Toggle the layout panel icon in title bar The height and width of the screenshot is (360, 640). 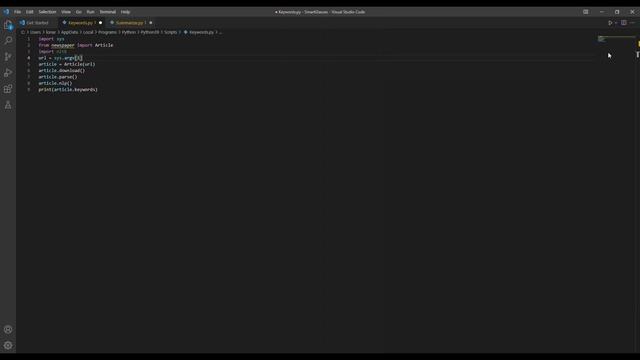(585, 12)
